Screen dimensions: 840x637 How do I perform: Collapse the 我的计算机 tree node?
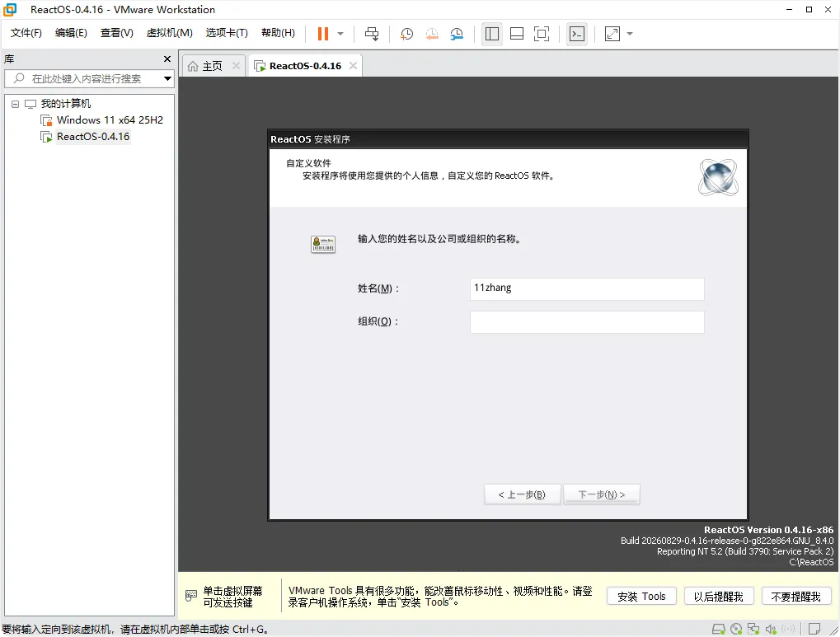[x=15, y=104]
